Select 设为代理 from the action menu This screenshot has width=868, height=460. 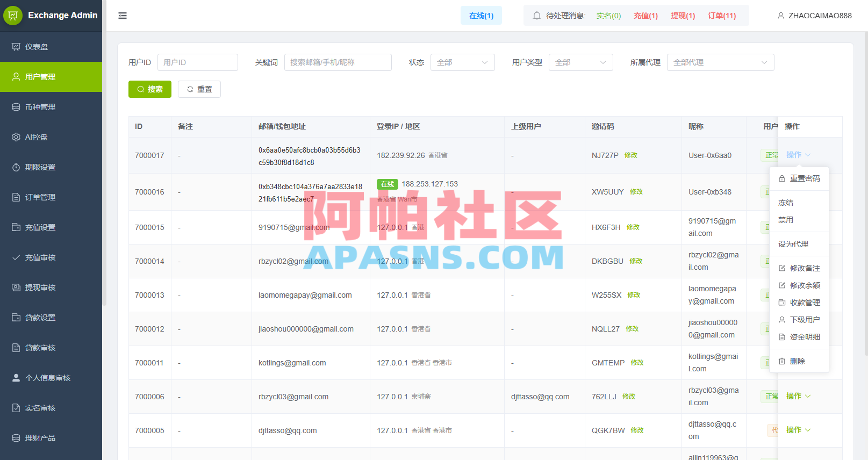(799, 244)
